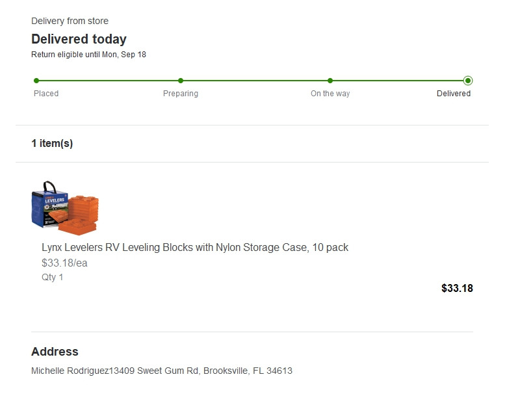Click the Lynx Levelers product thumbnail
This screenshot has height=420, width=520.
pos(65,206)
